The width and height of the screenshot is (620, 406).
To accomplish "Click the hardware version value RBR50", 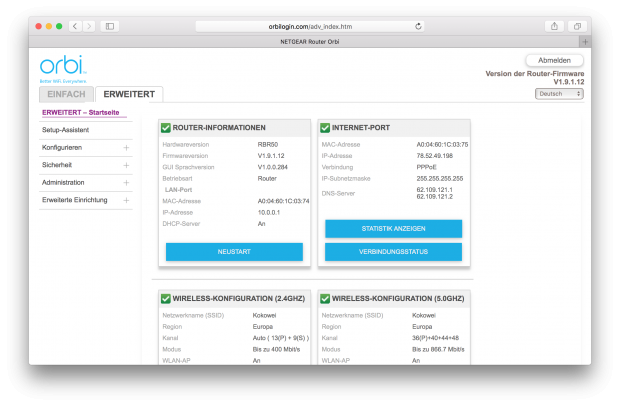I will click(268, 145).
